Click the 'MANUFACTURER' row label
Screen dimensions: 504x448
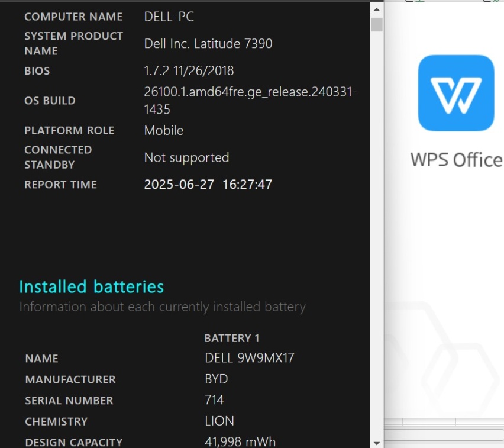pos(70,379)
